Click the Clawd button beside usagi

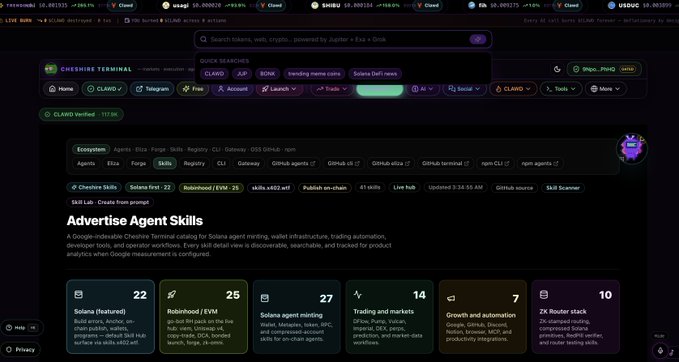tap(271, 6)
